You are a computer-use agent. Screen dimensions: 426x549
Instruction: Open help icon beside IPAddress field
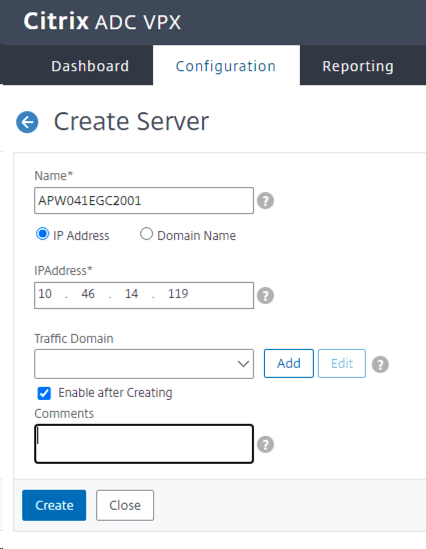tap(265, 296)
